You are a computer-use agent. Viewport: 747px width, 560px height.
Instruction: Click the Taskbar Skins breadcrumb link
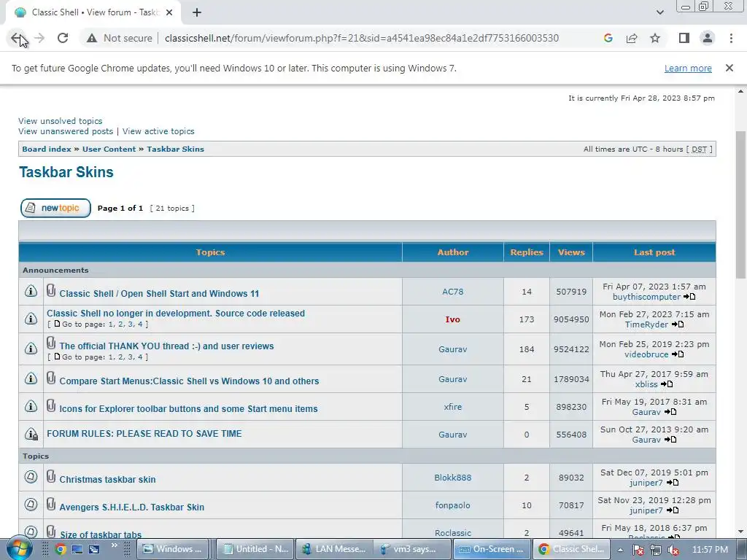[x=175, y=149]
